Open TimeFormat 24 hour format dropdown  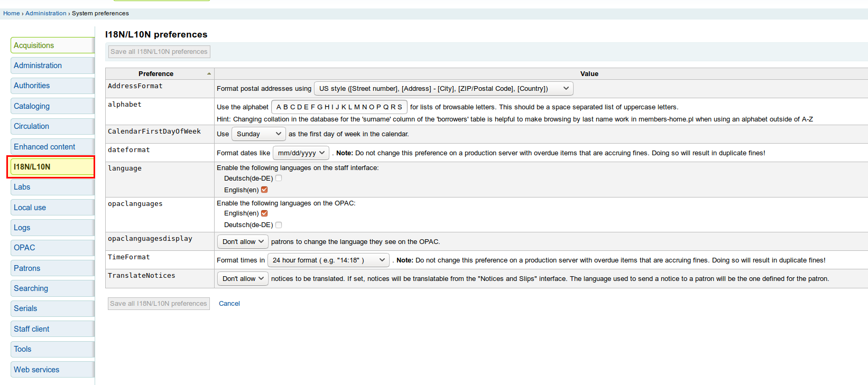coord(328,260)
